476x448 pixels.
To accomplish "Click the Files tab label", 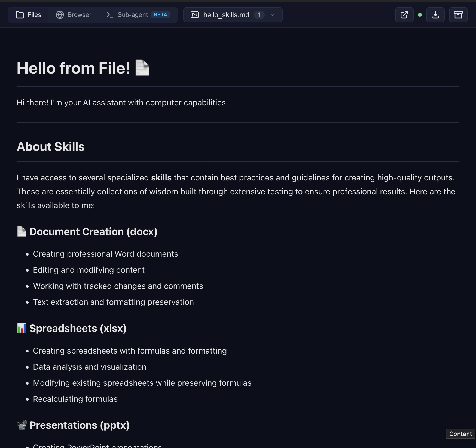I will [x=34, y=15].
